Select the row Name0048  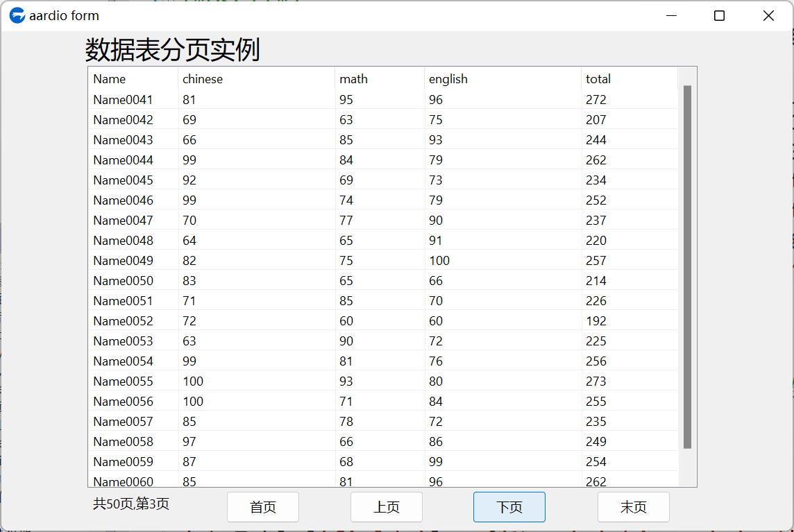(x=383, y=241)
